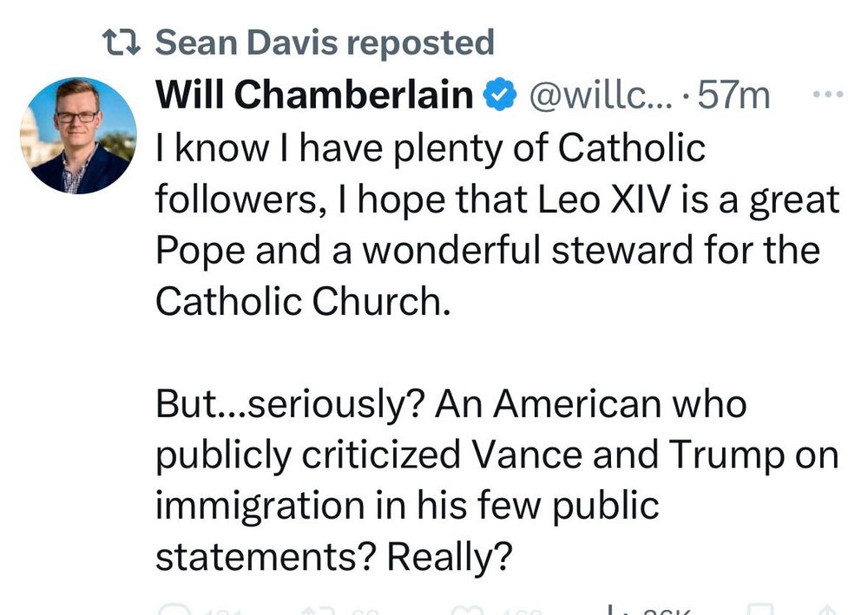Open the three-dot more options menu
This screenshot has width=868, height=615.
click(827, 95)
